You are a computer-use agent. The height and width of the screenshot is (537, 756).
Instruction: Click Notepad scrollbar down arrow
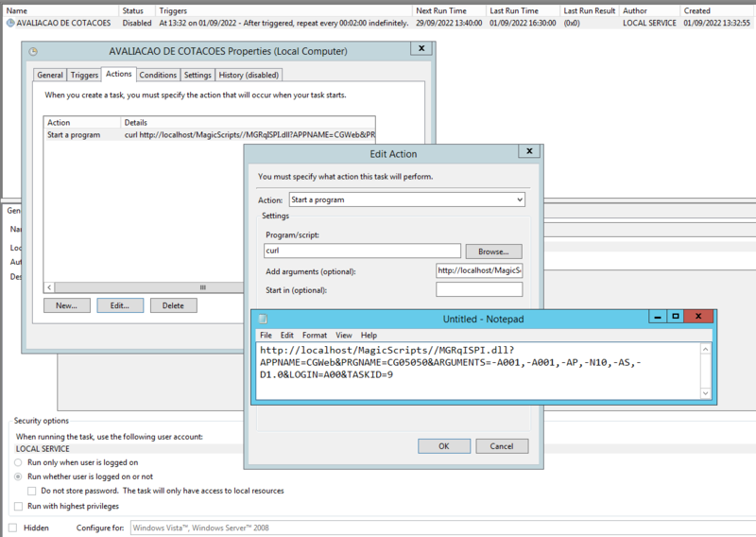click(x=705, y=393)
